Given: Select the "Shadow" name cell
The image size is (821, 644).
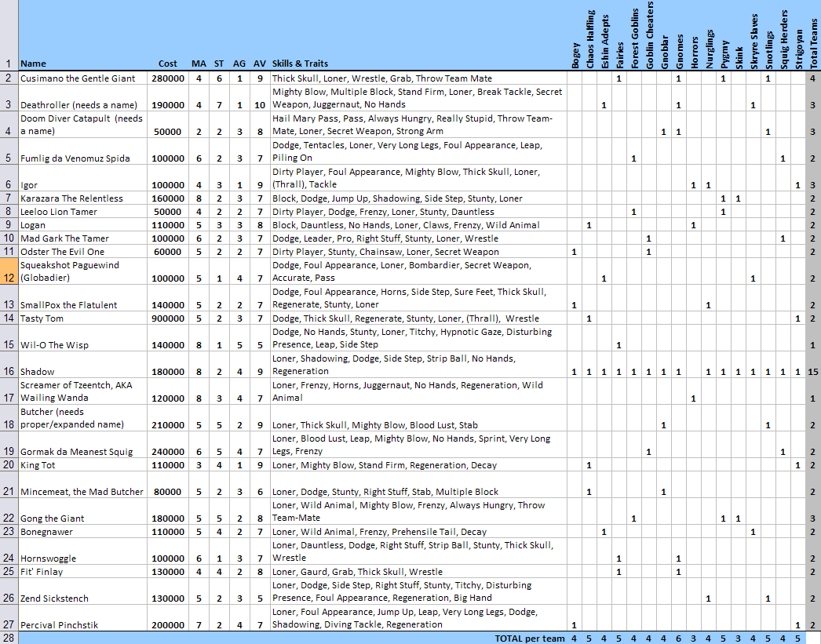Looking at the screenshot, I should [82, 365].
